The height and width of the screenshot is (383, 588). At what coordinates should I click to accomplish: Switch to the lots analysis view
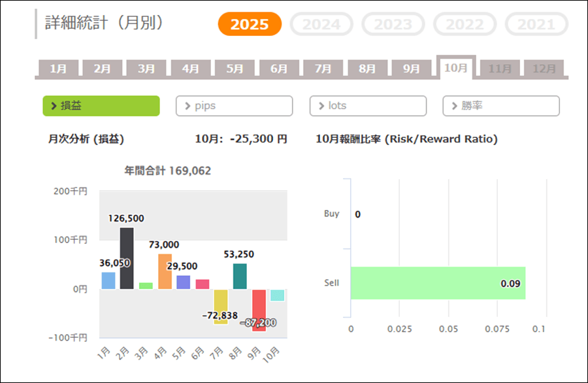point(368,106)
